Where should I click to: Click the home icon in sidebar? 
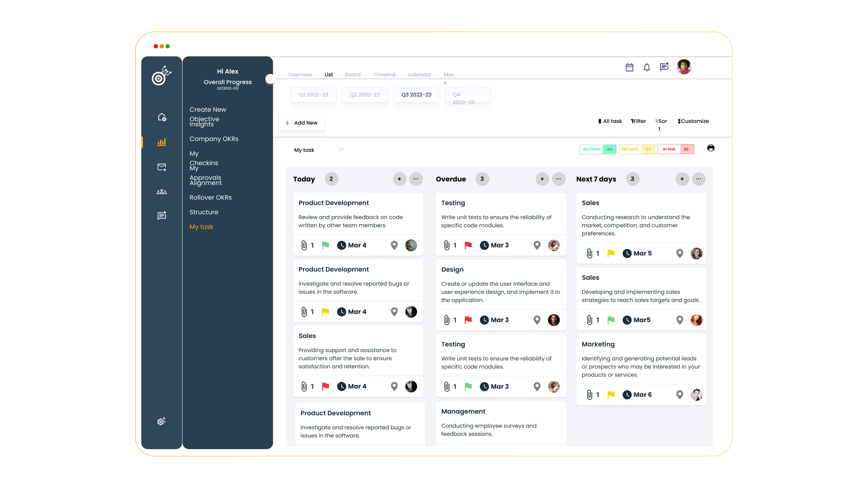(x=162, y=117)
